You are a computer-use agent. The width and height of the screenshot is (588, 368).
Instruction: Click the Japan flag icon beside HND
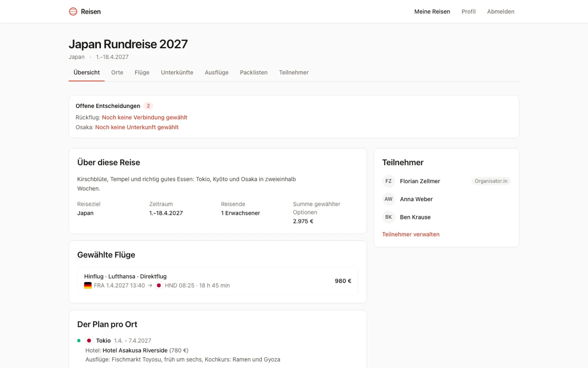coord(159,286)
